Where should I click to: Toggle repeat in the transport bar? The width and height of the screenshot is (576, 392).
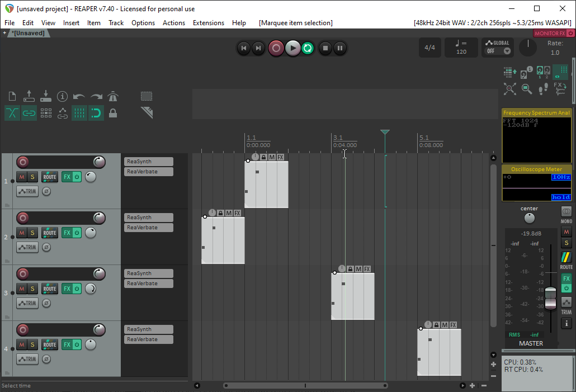pyautogui.click(x=308, y=48)
